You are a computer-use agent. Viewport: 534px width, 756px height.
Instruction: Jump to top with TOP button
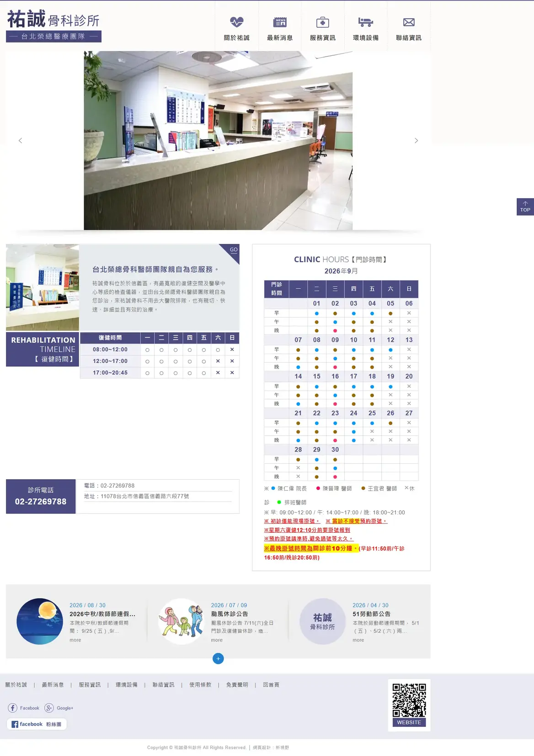(525, 207)
